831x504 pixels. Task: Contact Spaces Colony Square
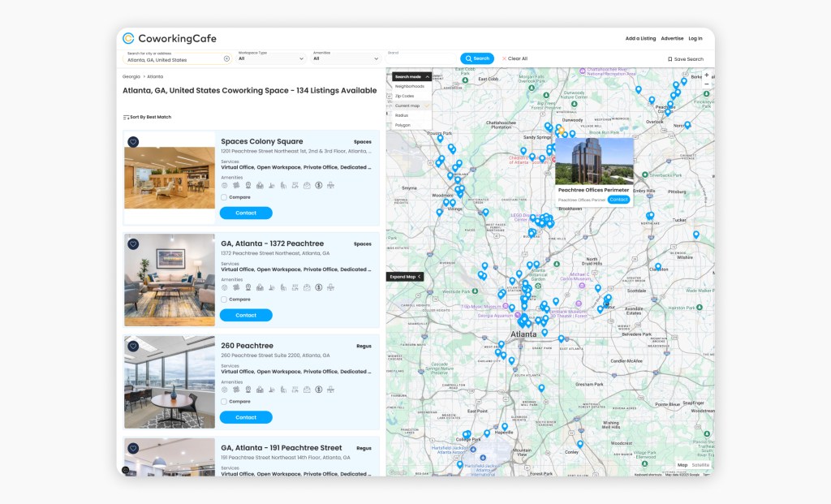click(246, 213)
